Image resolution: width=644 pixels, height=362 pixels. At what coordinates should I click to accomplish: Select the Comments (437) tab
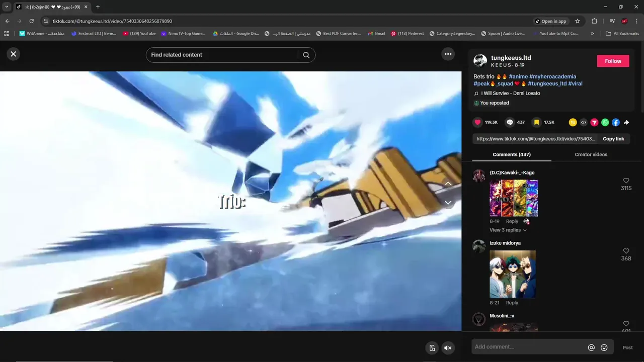pyautogui.click(x=512, y=154)
